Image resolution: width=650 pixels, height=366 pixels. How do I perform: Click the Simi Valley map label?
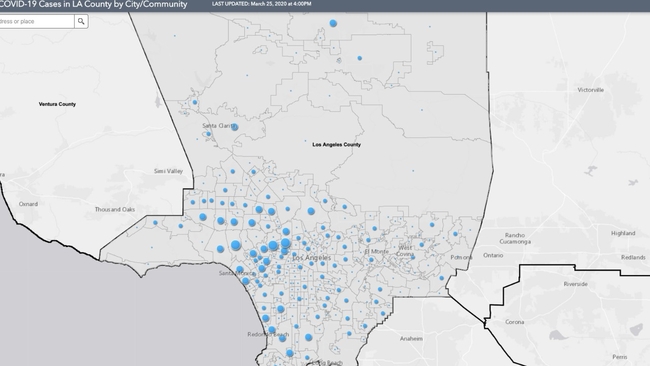point(168,171)
